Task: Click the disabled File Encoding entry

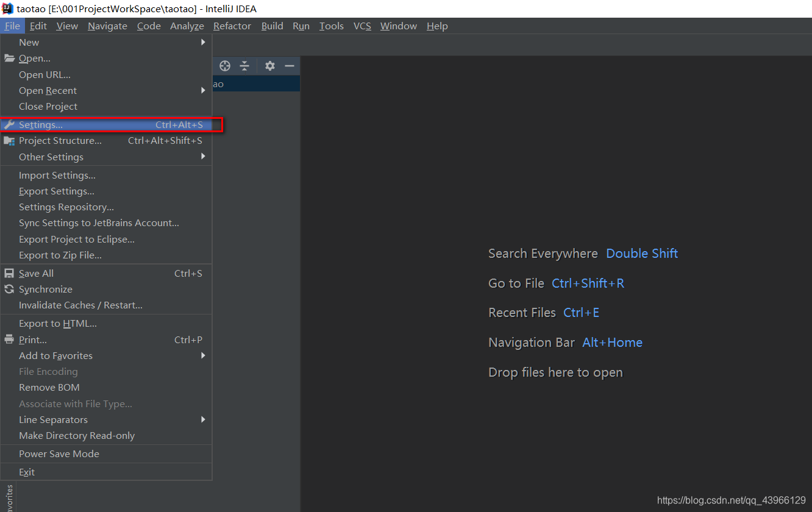Action: click(x=106, y=371)
